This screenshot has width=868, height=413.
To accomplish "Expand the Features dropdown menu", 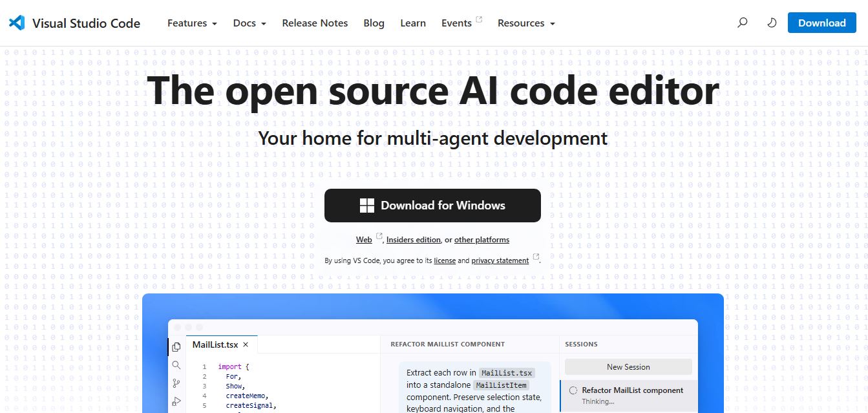I will click(x=192, y=23).
